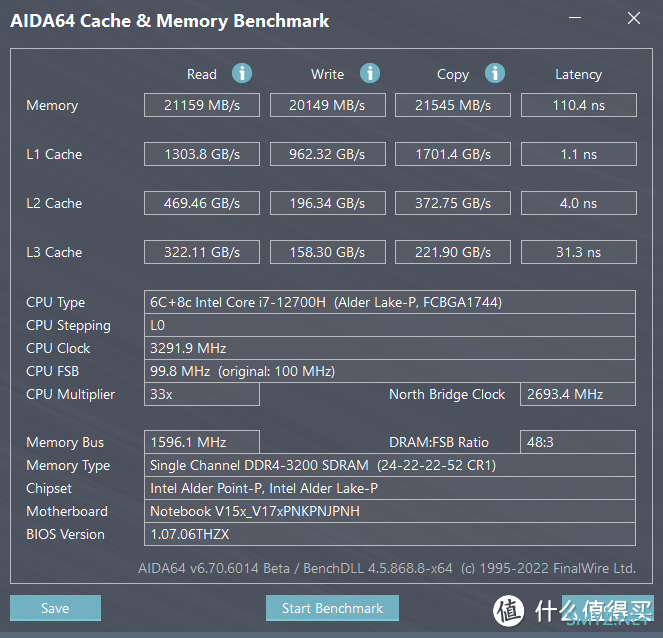Select L1 Cache latency 1.1 ns
663x638 pixels.
[578, 154]
